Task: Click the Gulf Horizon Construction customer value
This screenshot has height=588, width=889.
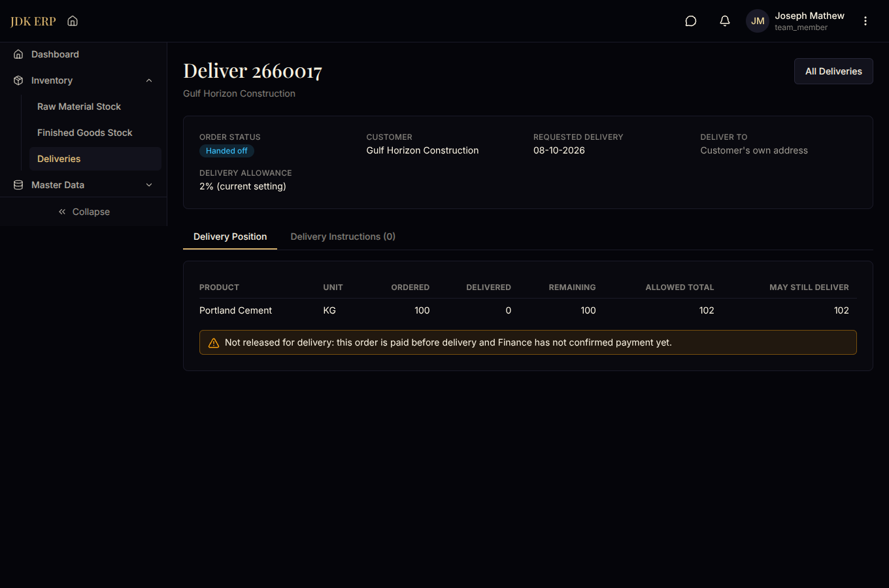Action: click(x=422, y=150)
